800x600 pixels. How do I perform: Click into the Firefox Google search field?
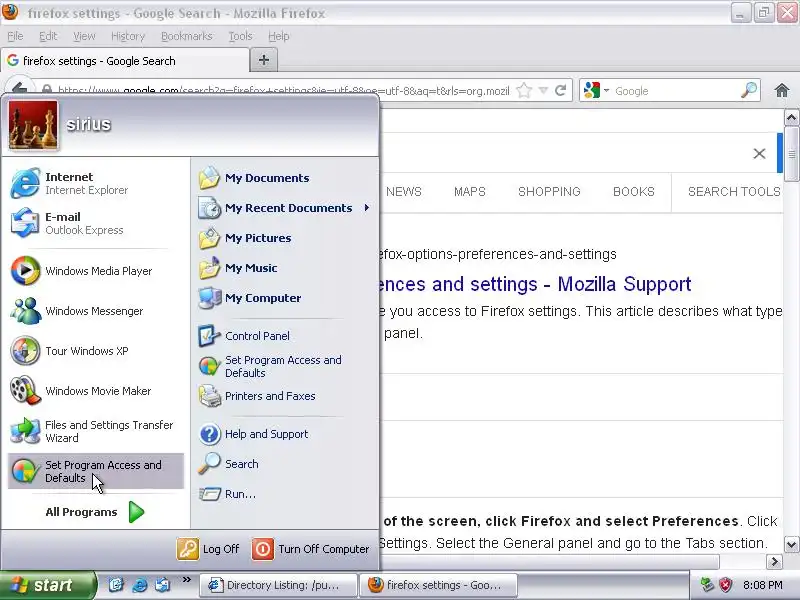[674, 91]
